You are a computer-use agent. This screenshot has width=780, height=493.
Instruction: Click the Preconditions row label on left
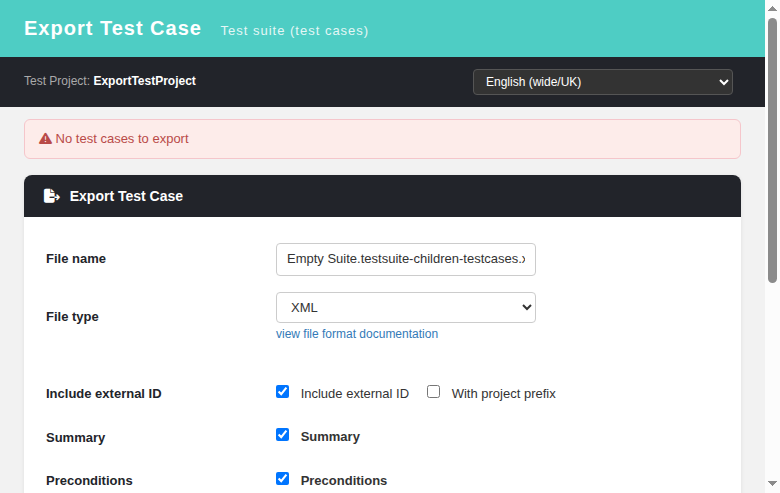89,481
